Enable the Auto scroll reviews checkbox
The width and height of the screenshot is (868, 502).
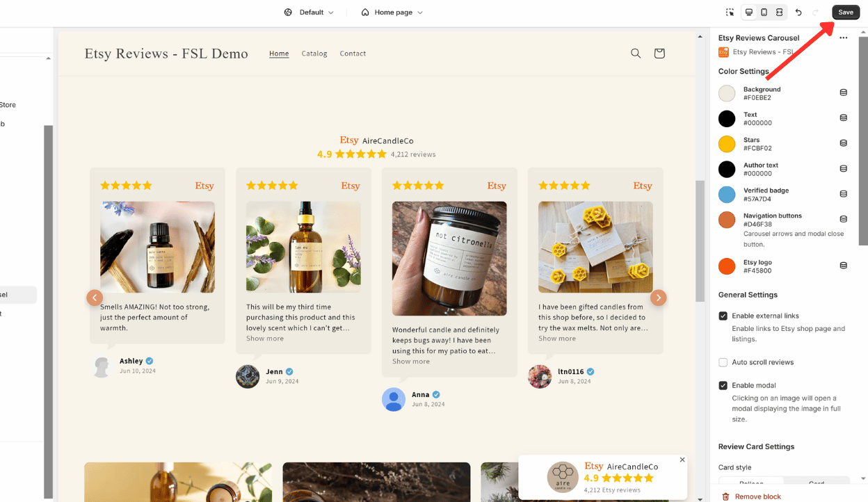coord(723,362)
